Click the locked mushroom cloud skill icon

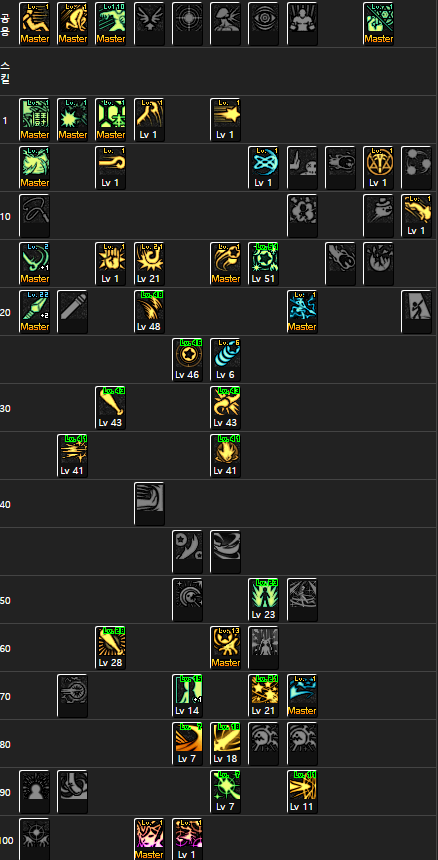point(225,24)
